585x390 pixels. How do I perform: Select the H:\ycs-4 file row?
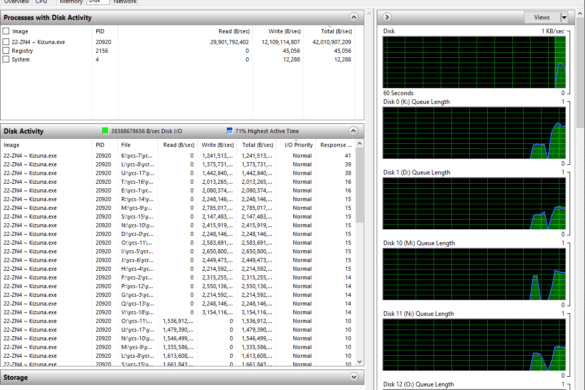(x=178, y=269)
